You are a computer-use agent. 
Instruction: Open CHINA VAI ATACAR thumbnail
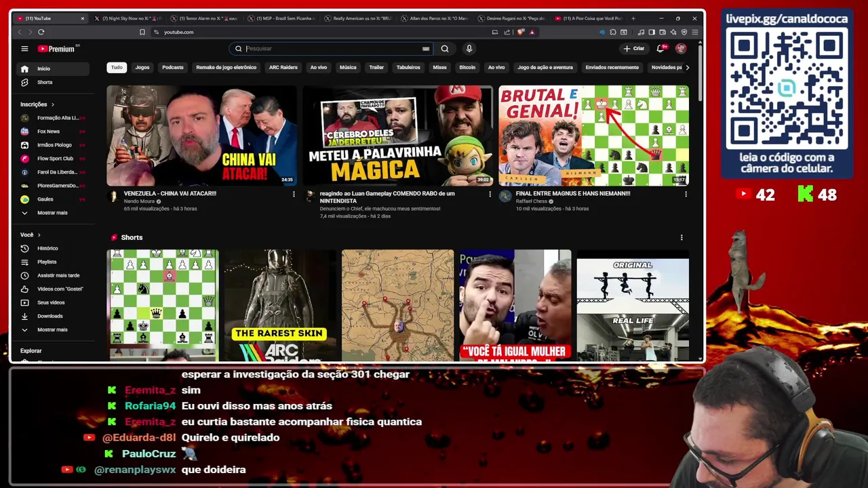click(x=201, y=136)
